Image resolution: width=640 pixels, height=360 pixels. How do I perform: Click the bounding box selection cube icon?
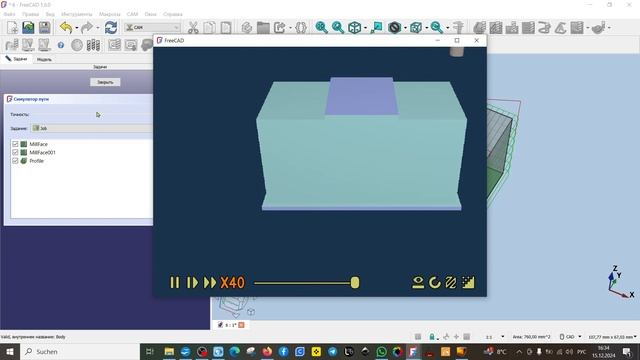coord(416,27)
